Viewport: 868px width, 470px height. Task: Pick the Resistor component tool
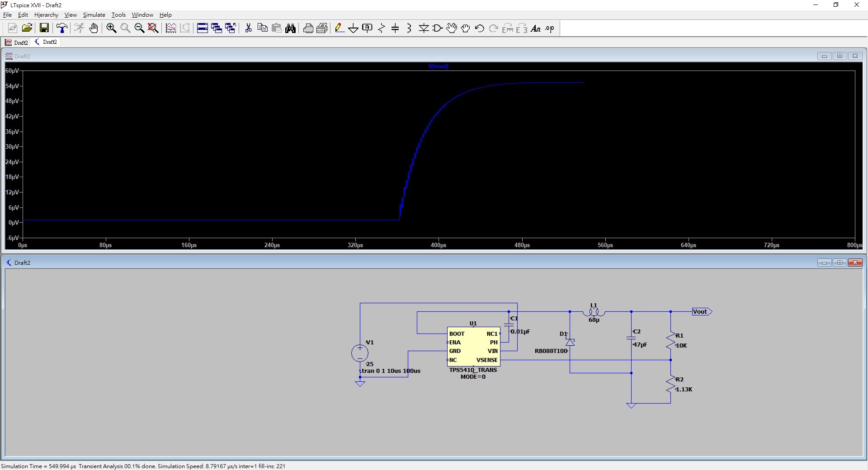tap(382, 28)
